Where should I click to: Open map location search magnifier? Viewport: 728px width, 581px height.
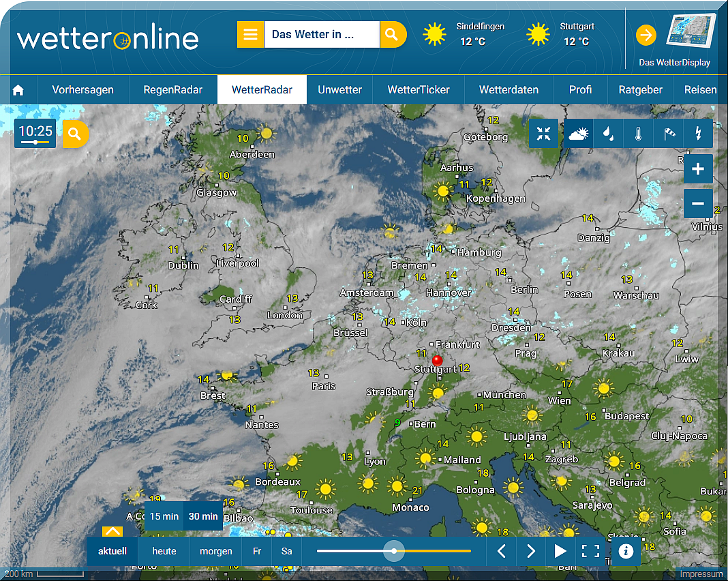[x=75, y=134]
